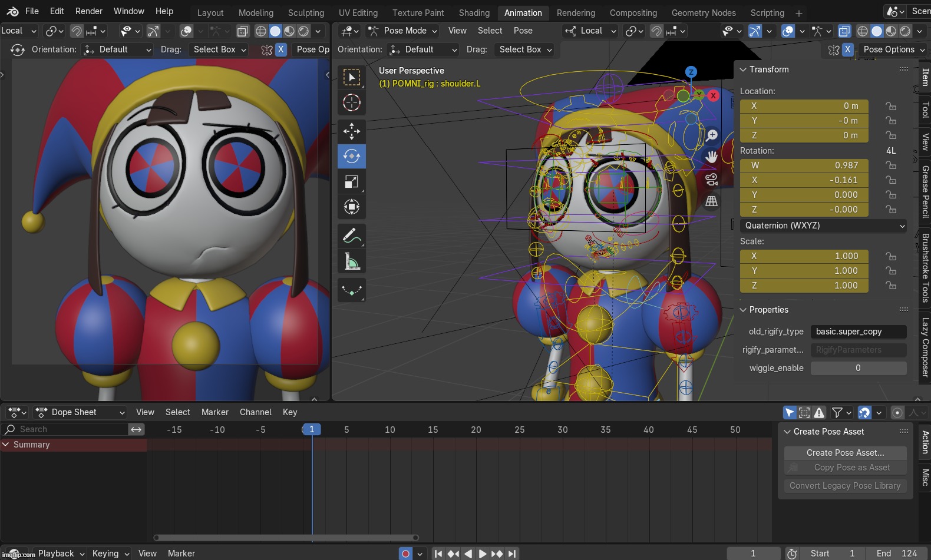Jump to first frame in timeline
The height and width of the screenshot is (560, 931).
(438, 554)
